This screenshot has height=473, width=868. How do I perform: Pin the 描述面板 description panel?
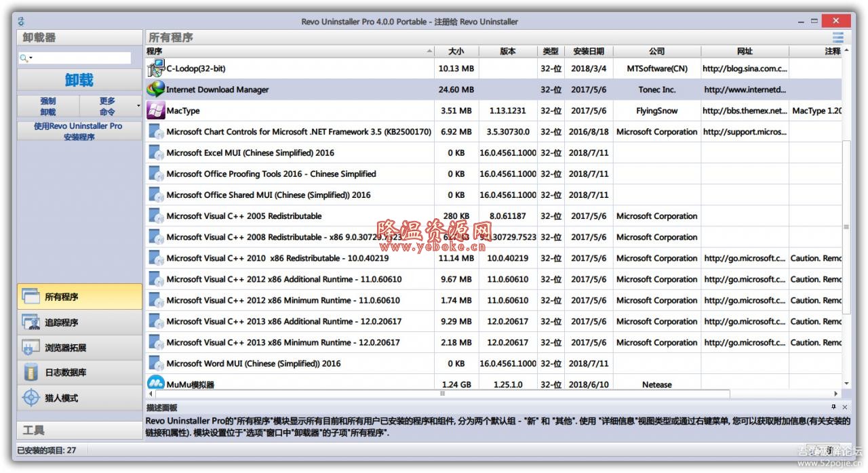(833, 407)
